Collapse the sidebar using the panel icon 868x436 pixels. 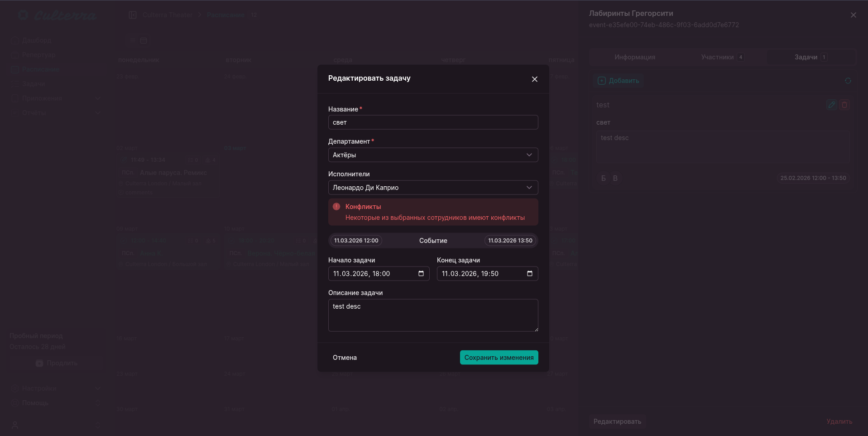[133, 15]
